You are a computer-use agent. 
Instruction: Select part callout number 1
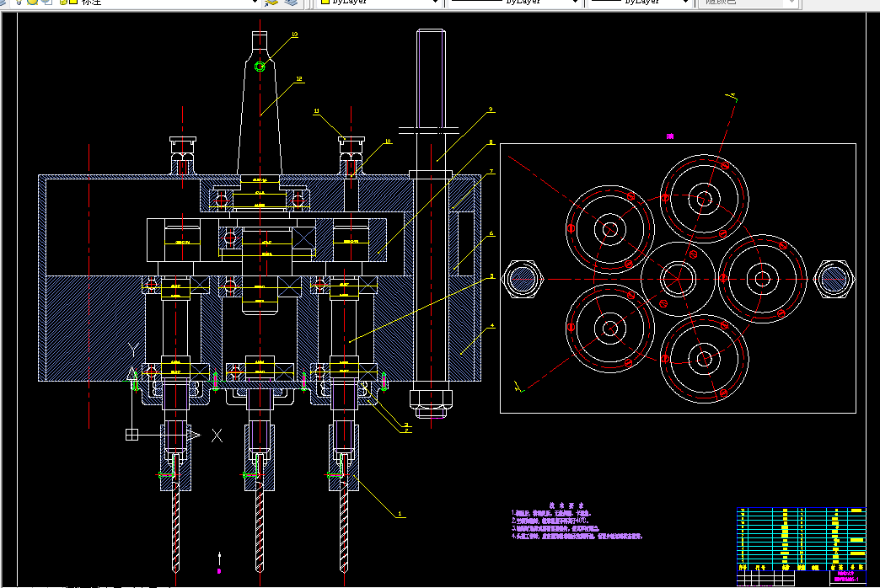[400, 513]
